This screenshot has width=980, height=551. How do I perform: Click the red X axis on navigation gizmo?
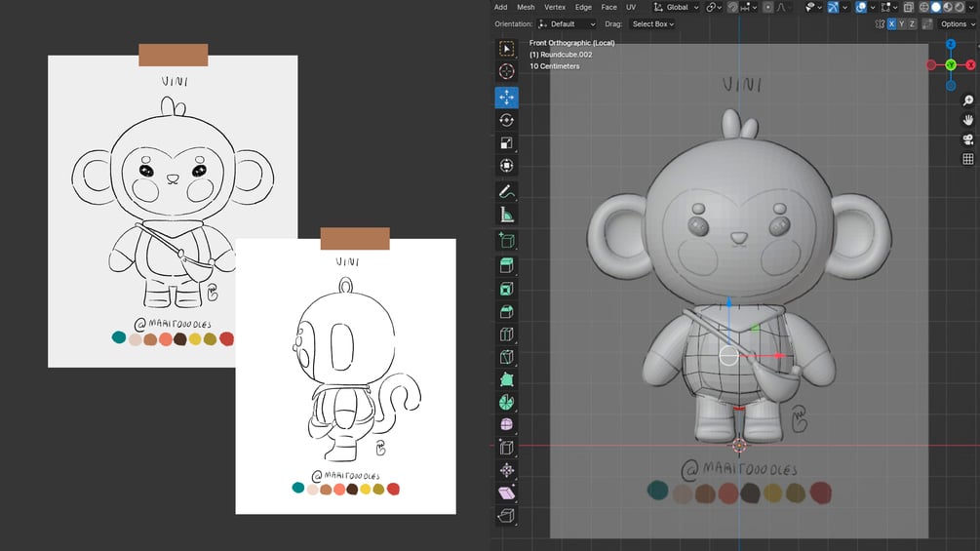(970, 65)
